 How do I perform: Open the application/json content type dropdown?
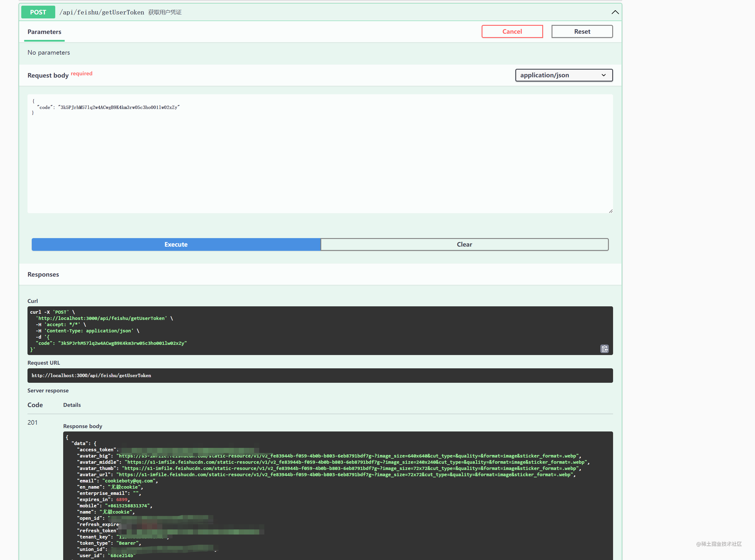563,75
